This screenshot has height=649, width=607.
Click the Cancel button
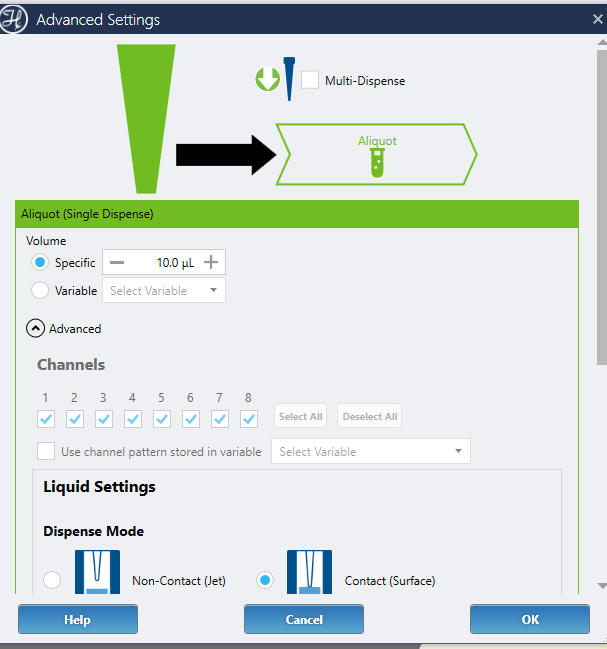(x=304, y=619)
